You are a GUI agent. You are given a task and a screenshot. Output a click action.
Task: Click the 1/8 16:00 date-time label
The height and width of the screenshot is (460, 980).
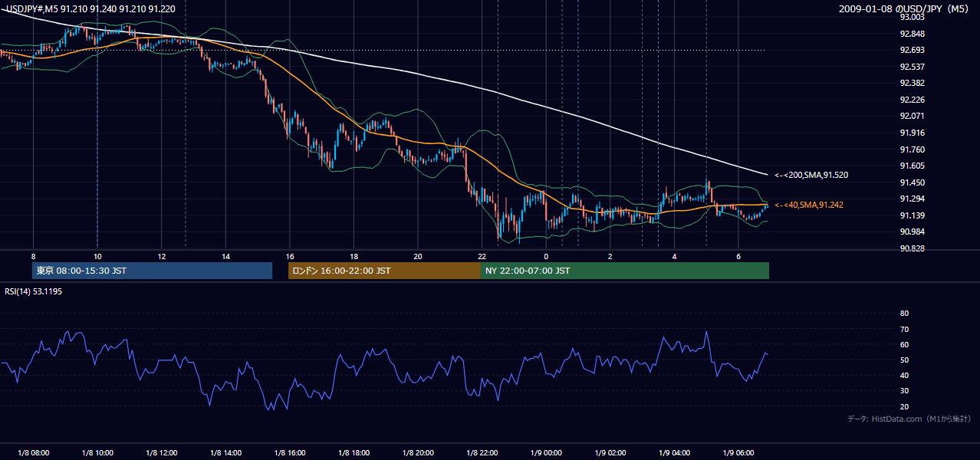290,453
